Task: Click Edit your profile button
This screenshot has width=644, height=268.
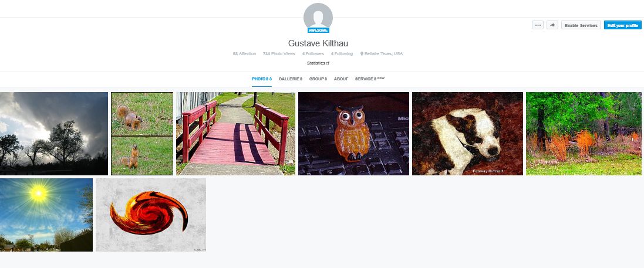Action: click(623, 25)
